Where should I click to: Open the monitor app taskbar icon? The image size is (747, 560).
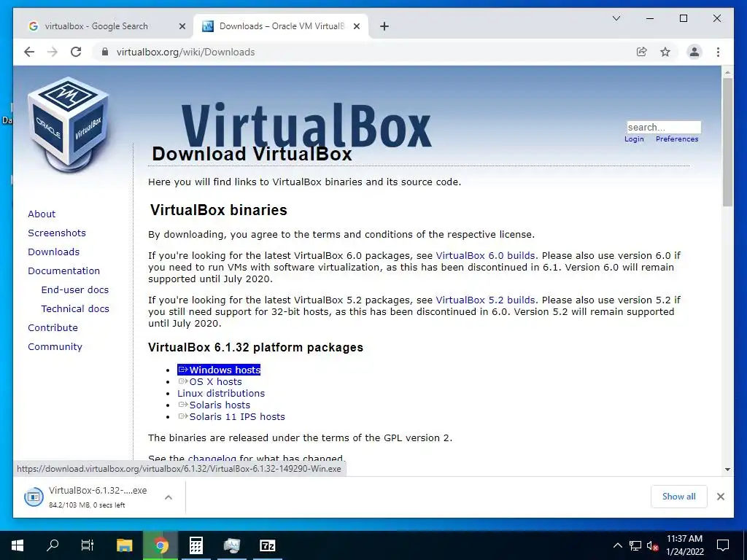pos(232,545)
